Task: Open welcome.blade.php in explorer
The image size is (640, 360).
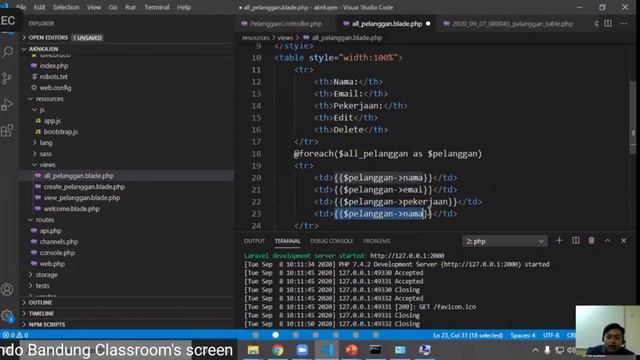Action: click(x=71, y=209)
